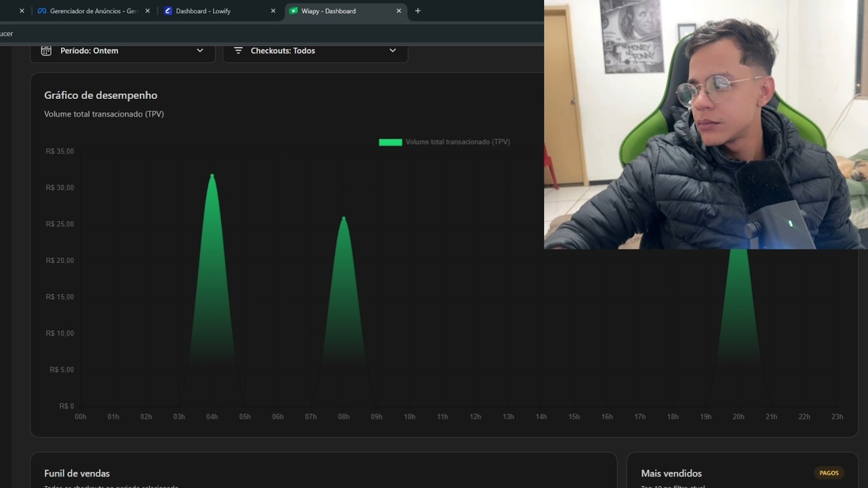The height and width of the screenshot is (488, 868).
Task: Click the legend label Volume total transacionado (TPV)
Action: click(x=458, y=142)
